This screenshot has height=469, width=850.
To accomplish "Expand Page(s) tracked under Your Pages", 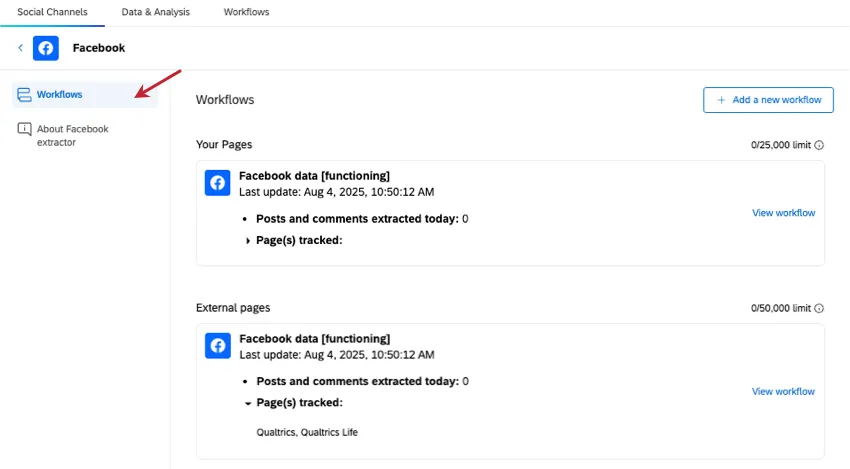I will point(248,240).
